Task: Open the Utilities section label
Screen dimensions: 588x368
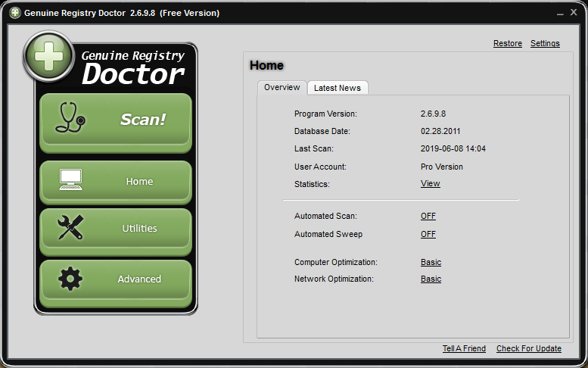Action: pyautogui.click(x=139, y=228)
